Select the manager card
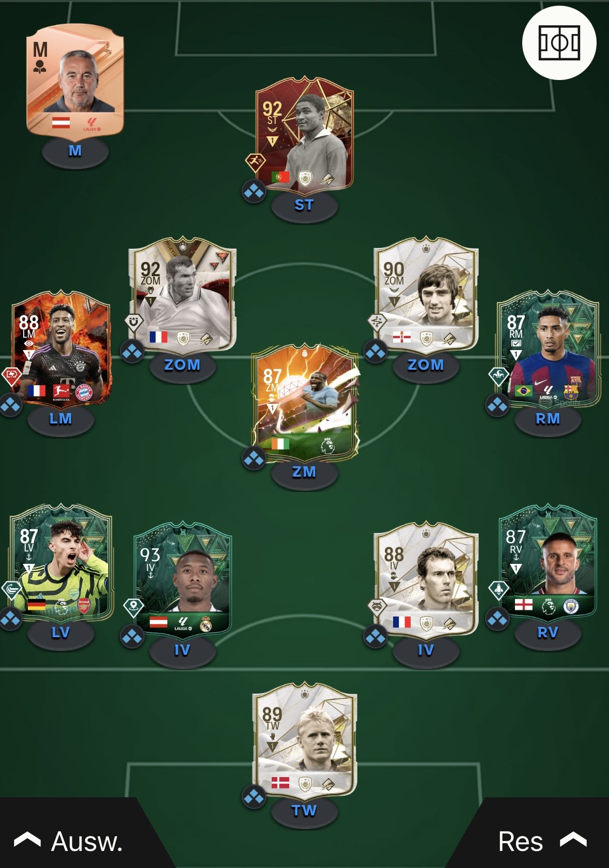 [x=75, y=81]
